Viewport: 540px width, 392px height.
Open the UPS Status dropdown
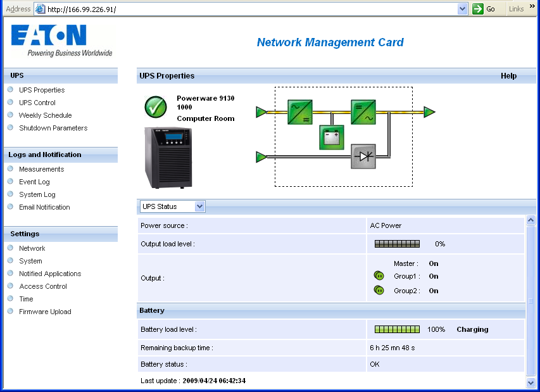click(173, 206)
